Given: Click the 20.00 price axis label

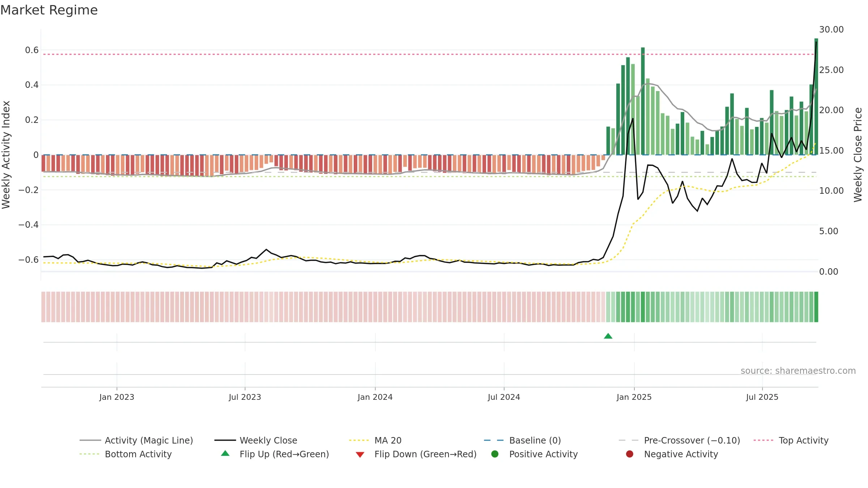Looking at the screenshot, I should point(831,110).
